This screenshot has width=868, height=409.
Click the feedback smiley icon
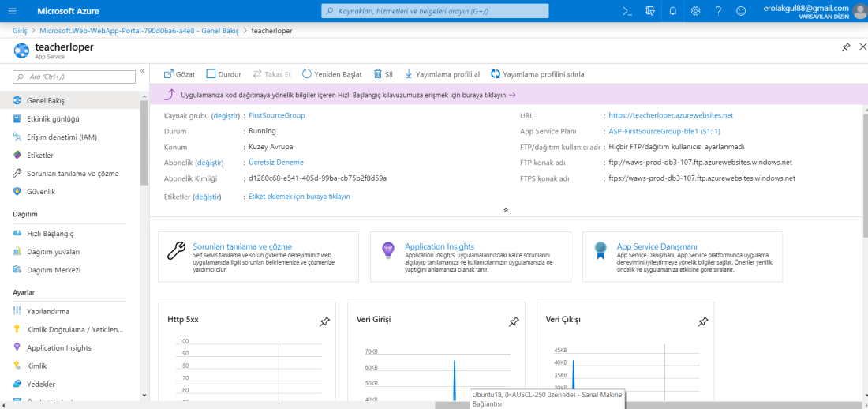coord(740,11)
